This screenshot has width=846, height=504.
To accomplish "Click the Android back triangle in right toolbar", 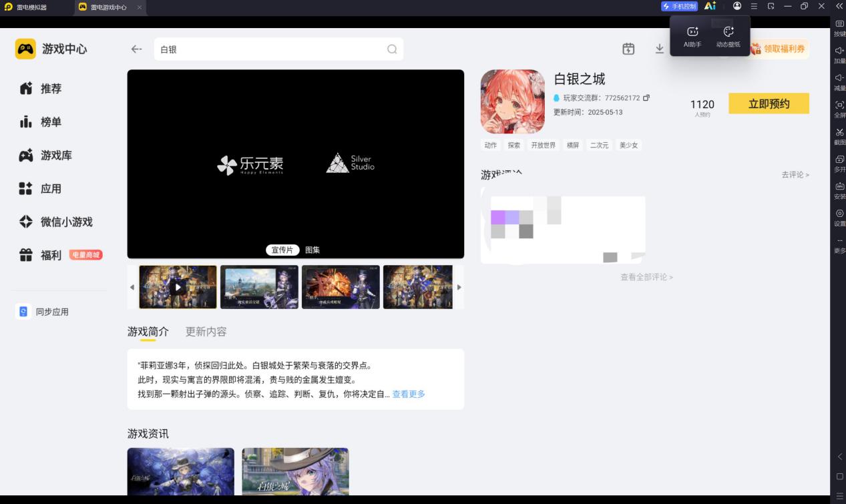I will 840,457.
